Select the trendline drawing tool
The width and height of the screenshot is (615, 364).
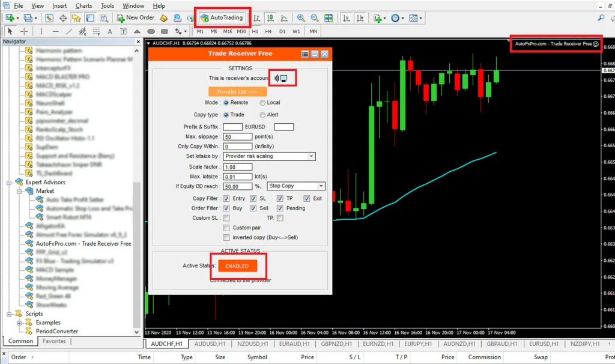point(69,31)
